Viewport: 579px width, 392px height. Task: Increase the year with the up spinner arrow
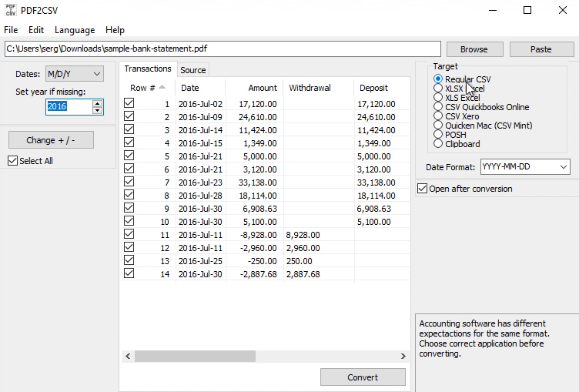(x=98, y=103)
